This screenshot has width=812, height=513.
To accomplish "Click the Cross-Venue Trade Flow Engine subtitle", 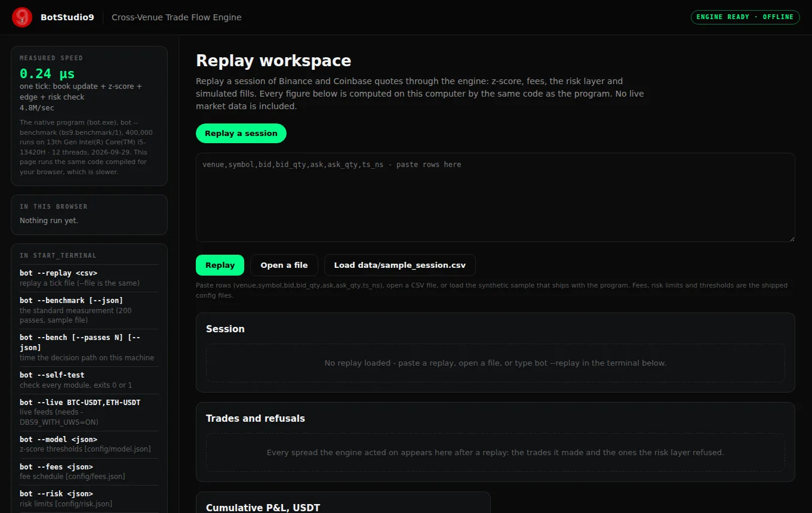I will click(x=177, y=17).
